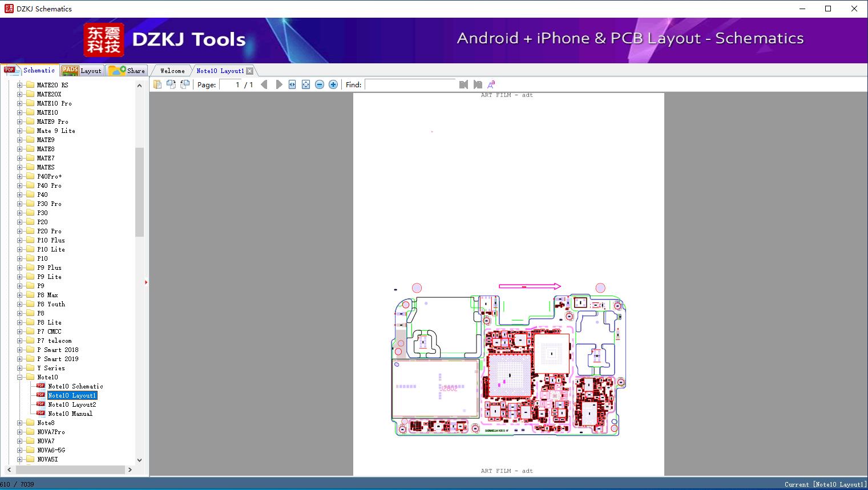
Task: Expand the P40 Pro folder
Action: pos(20,185)
